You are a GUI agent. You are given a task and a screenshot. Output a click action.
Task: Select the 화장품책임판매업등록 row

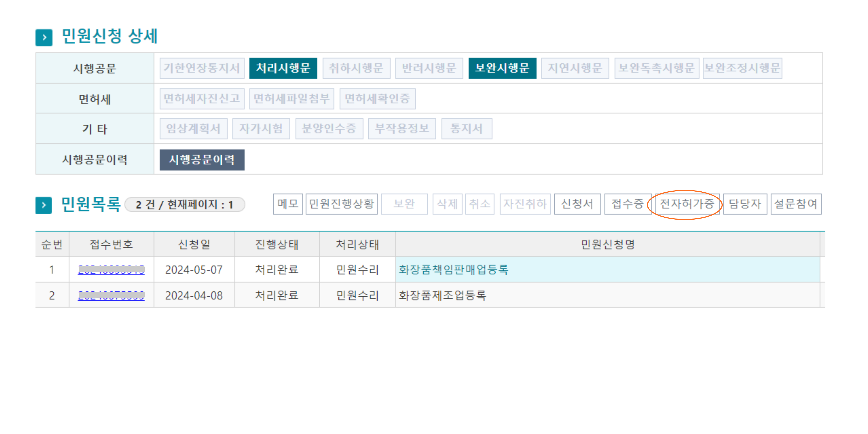click(453, 270)
